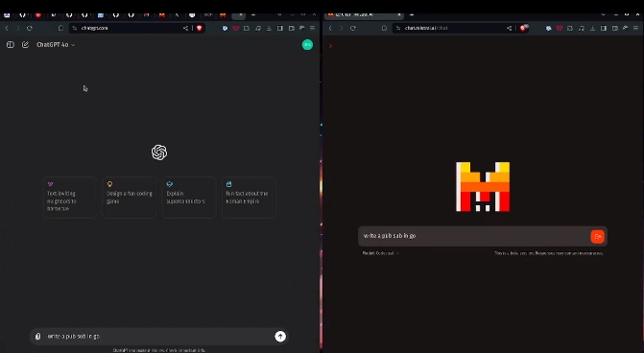Viewport: 644px width, 353px height.
Task: Focus the Mistral chat input field
Action: 474,236
